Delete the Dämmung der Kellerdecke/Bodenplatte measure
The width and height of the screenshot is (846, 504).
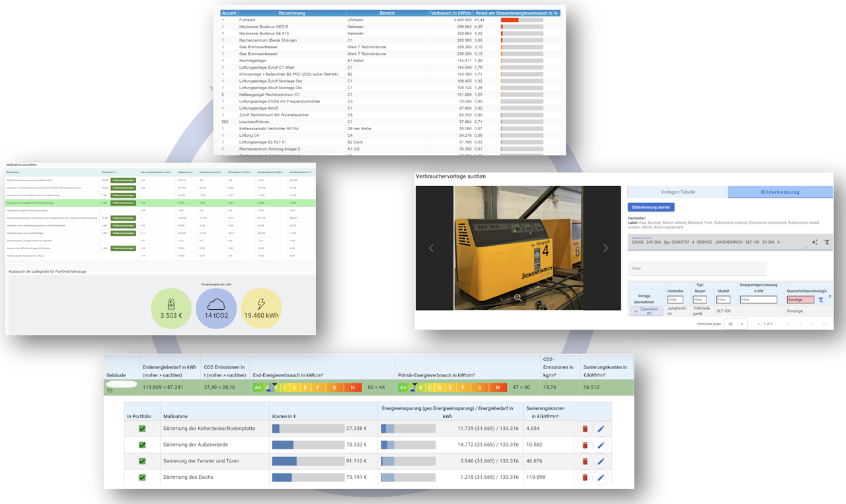coord(585,429)
